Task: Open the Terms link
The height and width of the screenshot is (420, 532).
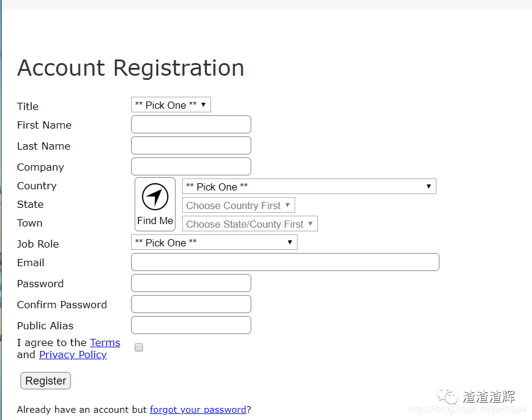Action: pos(105,342)
